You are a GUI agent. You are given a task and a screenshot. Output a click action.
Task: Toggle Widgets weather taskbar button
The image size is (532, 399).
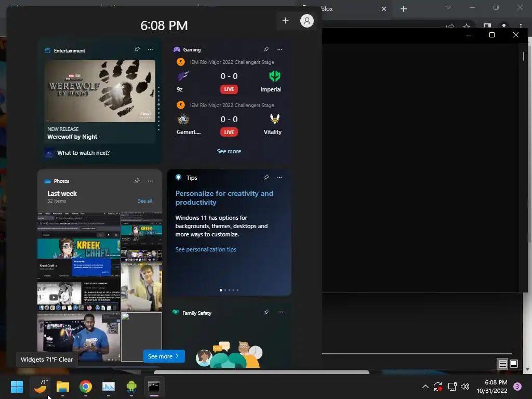[x=40, y=387]
